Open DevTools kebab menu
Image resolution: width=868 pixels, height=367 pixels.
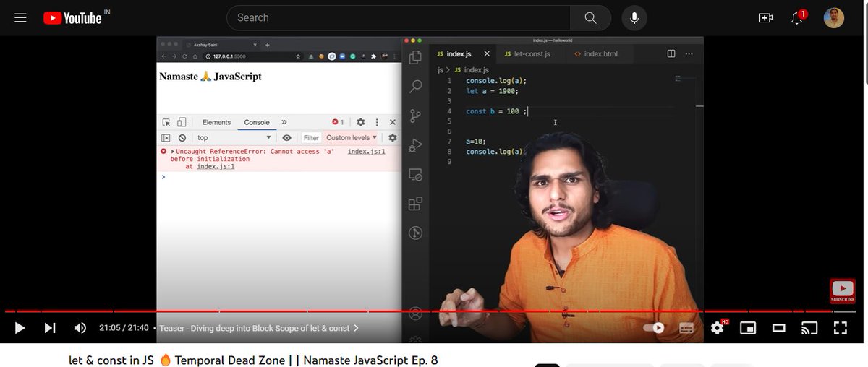377,122
